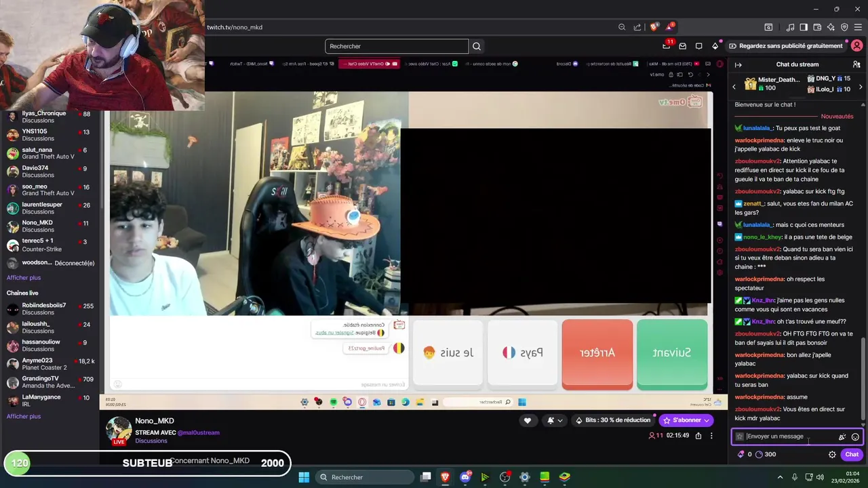Select Mister_Death top gifter entry
This screenshot has height=488, width=868.
(772, 84)
